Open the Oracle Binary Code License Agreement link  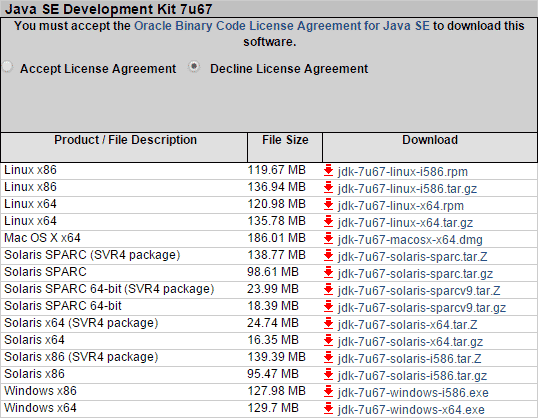coord(281,26)
